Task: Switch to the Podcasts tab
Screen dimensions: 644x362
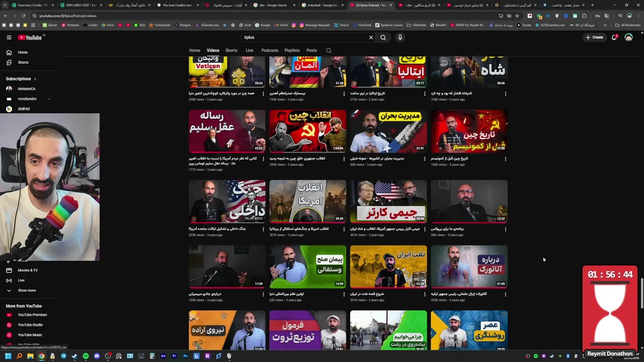Action: [x=270, y=50]
